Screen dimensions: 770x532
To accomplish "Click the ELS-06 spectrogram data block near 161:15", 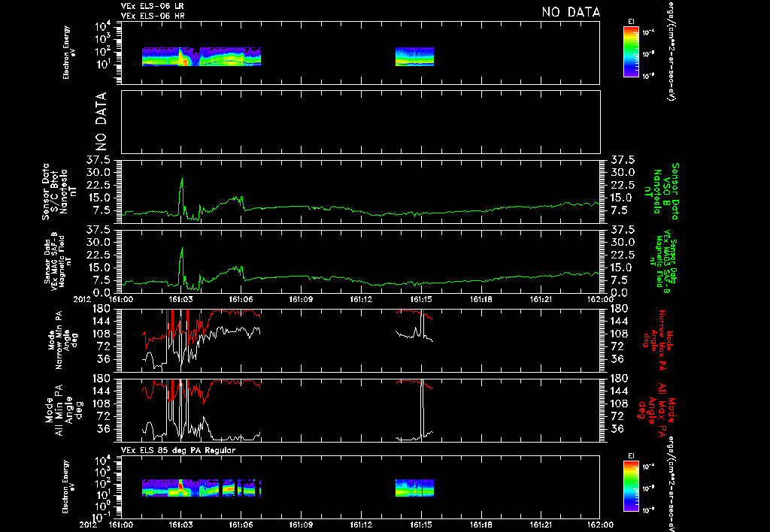I will [414, 56].
